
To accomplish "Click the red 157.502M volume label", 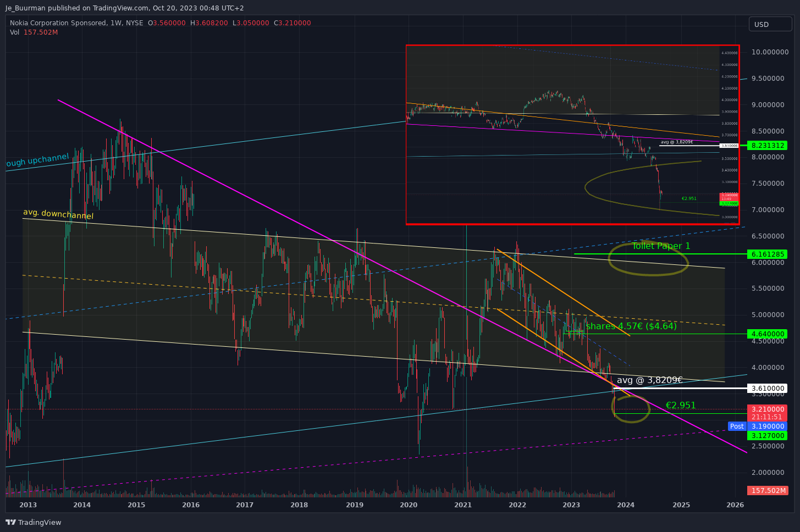I will click(x=767, y=490).
